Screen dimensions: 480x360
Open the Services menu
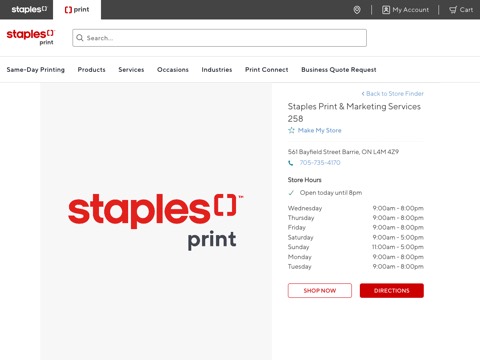(x=131, y=70)
